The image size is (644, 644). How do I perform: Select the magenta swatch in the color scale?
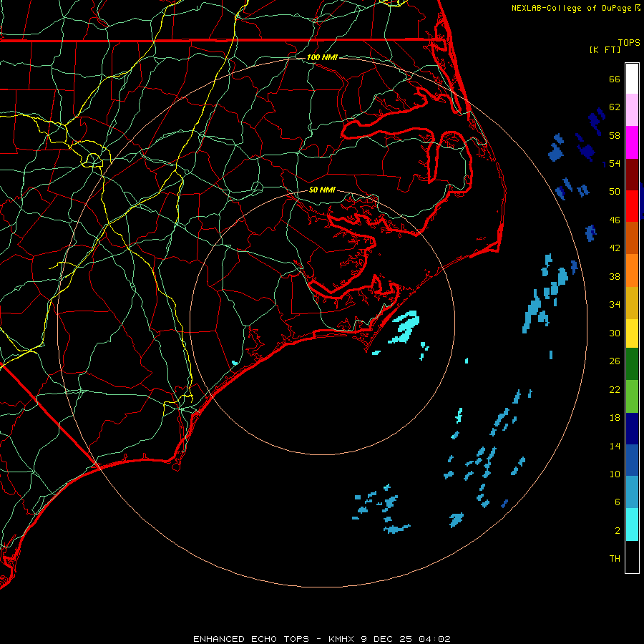(632, 142)
